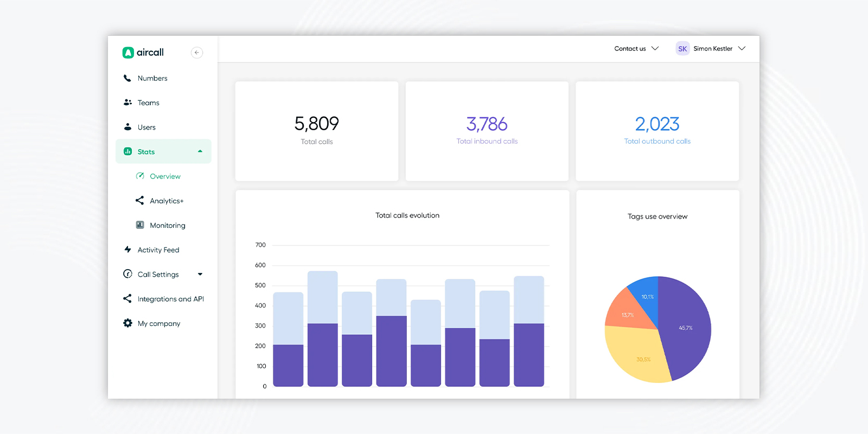This screenshot has width=868, height=434.
Task: Click the '500' y-axis label
Action: tap(260, 285)
